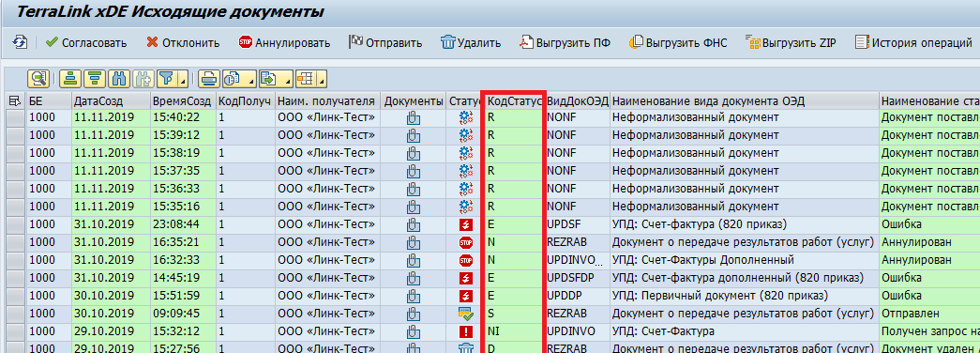The width and height of the screenshot is (980, 353).
Task: Select the first table row via its row selector
Action: coord(15,117)
